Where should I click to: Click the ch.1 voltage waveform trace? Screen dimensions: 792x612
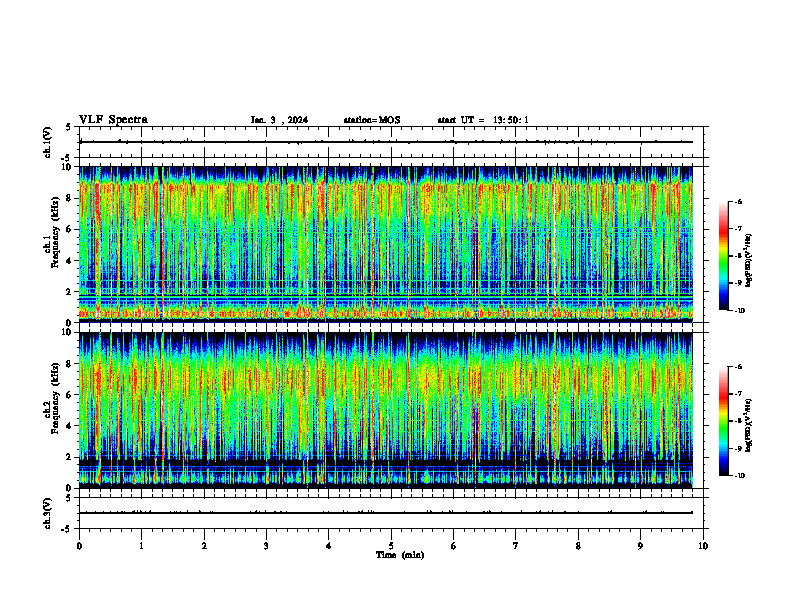(386, 142)
